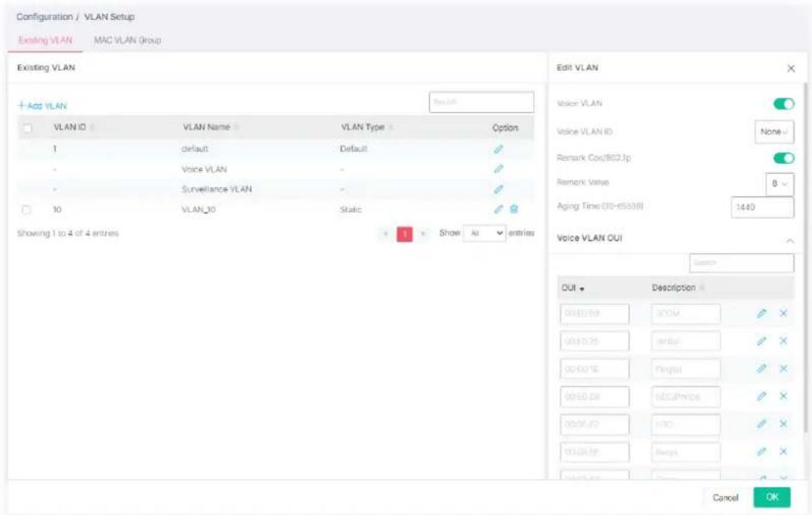
Task: Go to next page arrow
Action: coord(423,234)
